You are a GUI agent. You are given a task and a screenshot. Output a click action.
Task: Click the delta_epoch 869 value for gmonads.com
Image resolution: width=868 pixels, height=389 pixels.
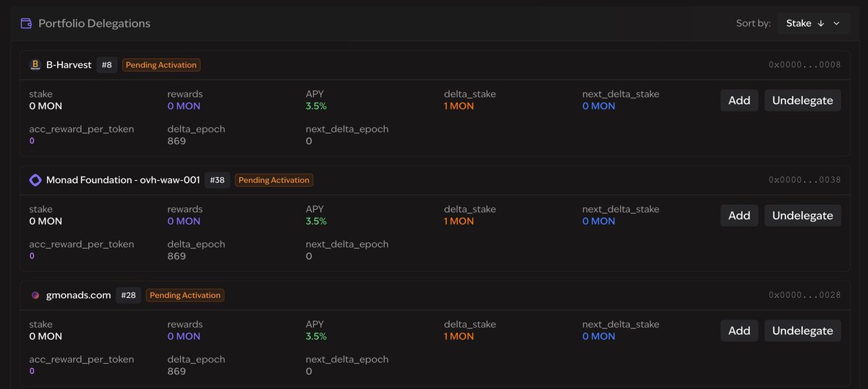pyautogui.click(x=176, y=371)
